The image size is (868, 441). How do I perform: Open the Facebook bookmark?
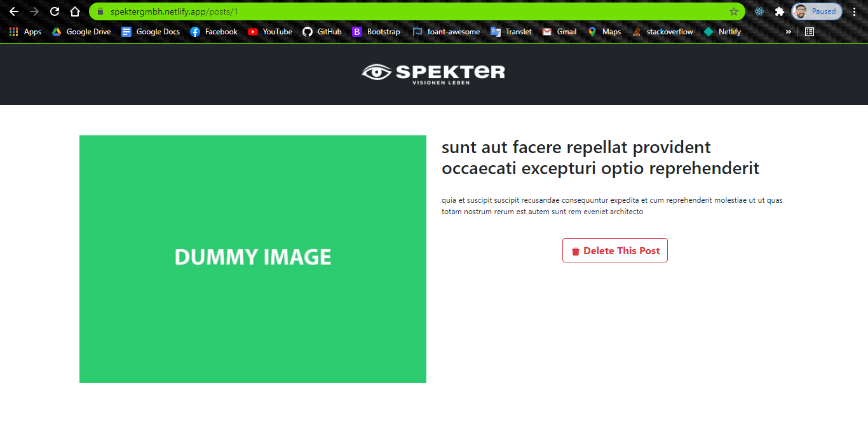point(214,32)
